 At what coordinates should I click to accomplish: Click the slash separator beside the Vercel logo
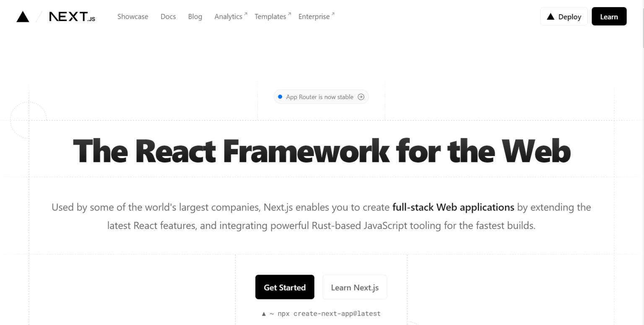coord(39,16)
